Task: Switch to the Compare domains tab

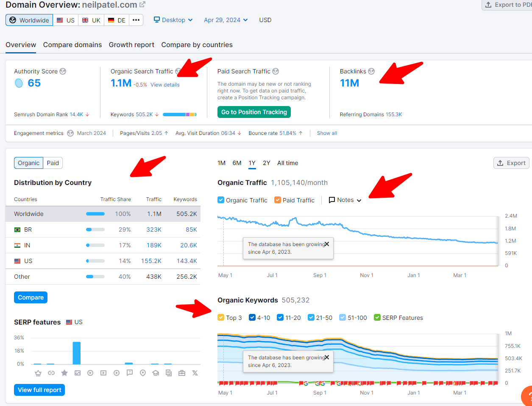Action: coord(72,45)
